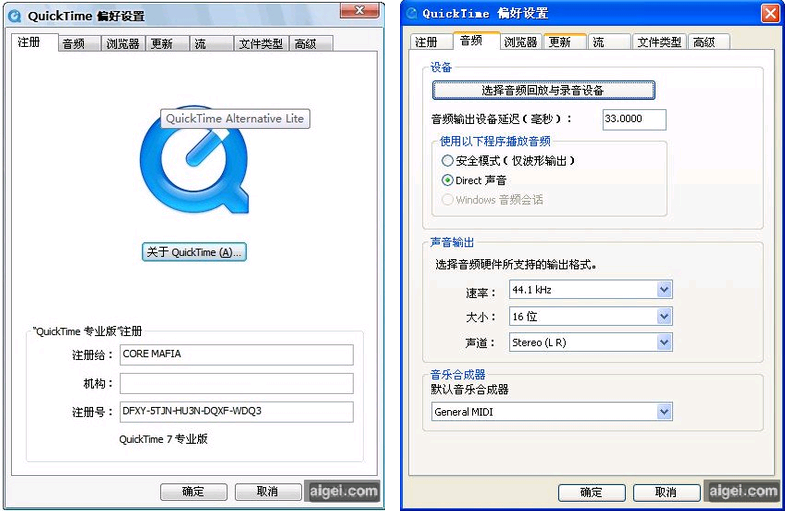The height and width of the screenshot is (511, 800).
Task: Click the 选择音频硬件所支持的输出格式 text
Action: click(x=516, y=265)
